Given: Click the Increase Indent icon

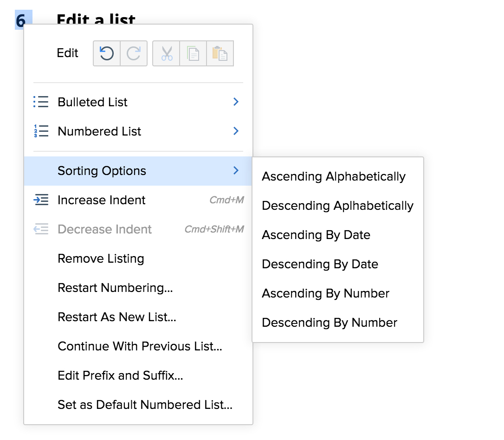Looking at the screenshot, I should [41, 200].
